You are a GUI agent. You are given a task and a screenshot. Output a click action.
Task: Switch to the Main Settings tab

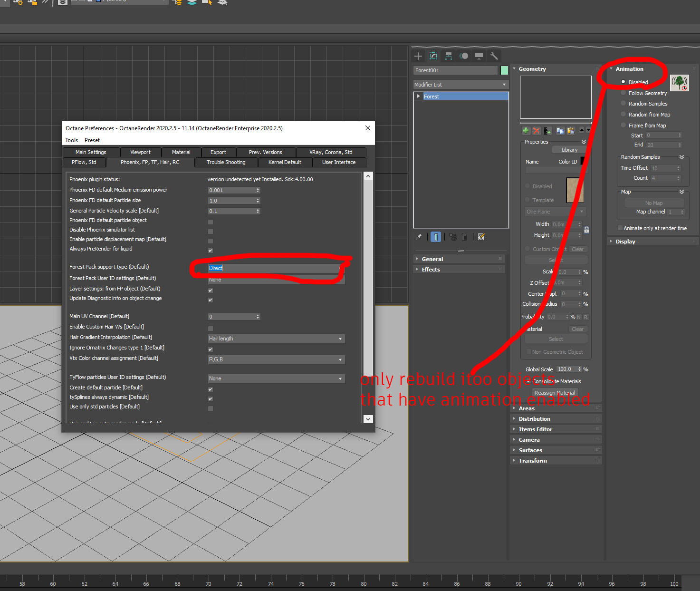click(x=91, y=152)
